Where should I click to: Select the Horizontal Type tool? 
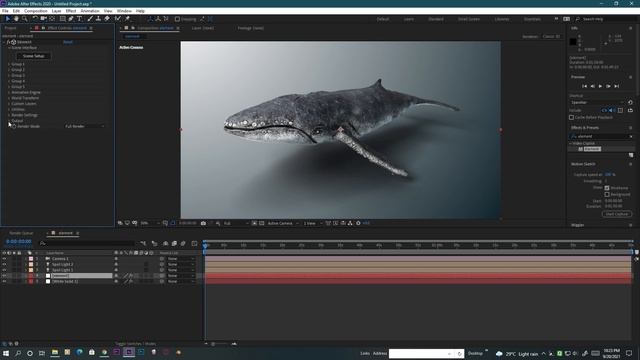click(80, 19)
